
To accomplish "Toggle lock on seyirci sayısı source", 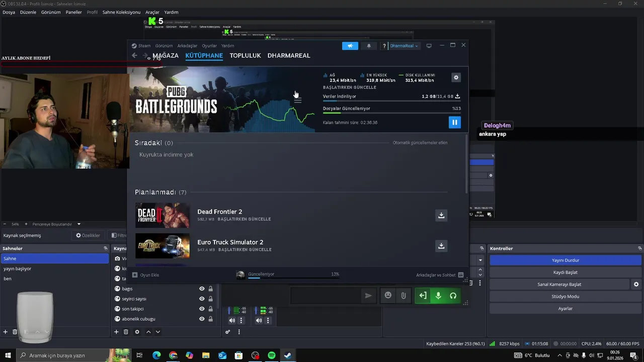I will point(210,299).
